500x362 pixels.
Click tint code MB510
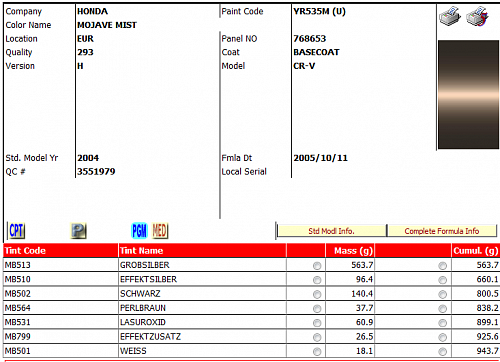(x=18, y=279)
